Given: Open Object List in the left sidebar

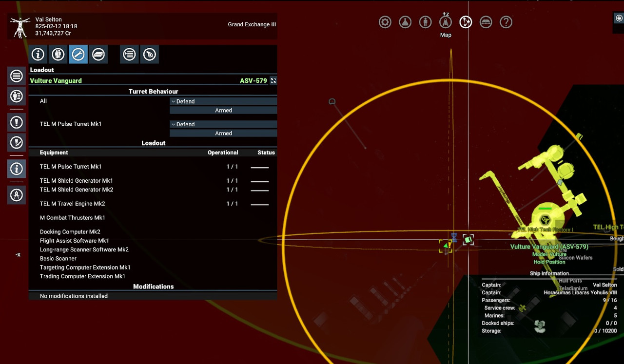Looking at the screenshot, I should (17, 76).
